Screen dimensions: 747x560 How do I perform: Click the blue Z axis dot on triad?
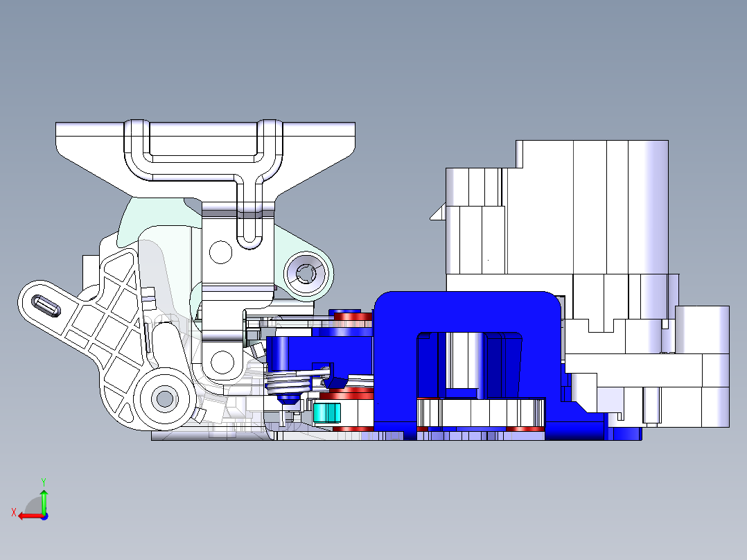(44, 516)
